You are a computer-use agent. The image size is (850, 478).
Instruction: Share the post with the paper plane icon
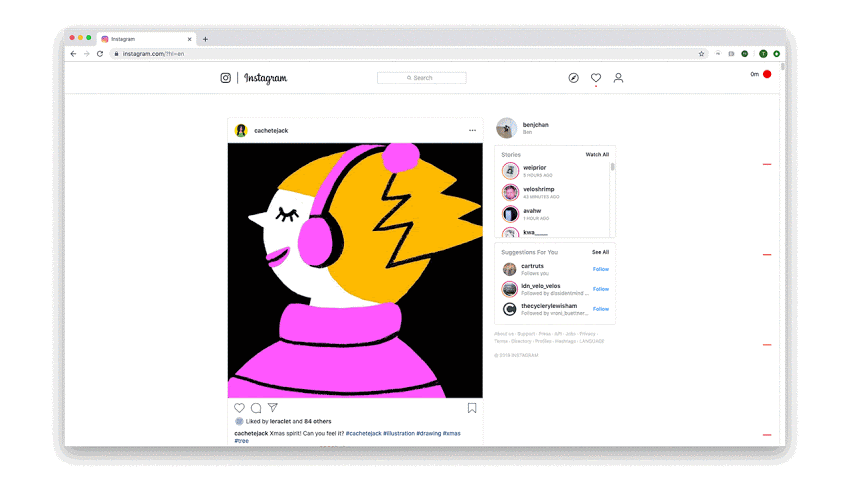273,407
